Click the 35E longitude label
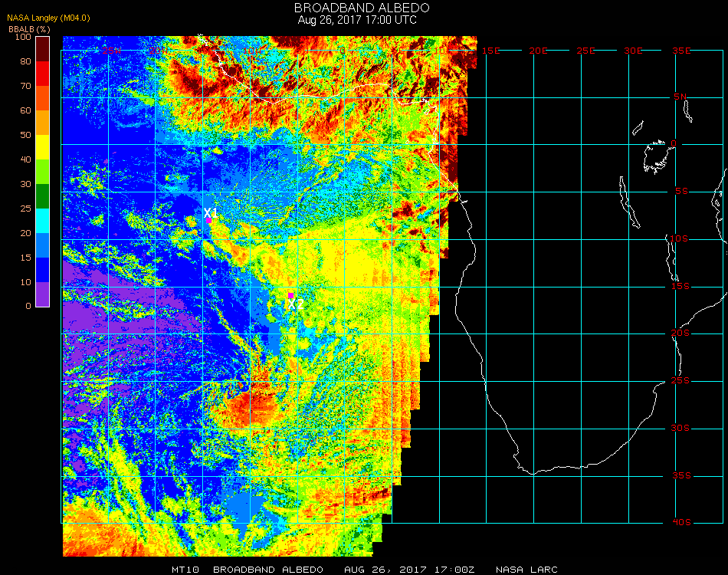728x575 pixels. 681,51
